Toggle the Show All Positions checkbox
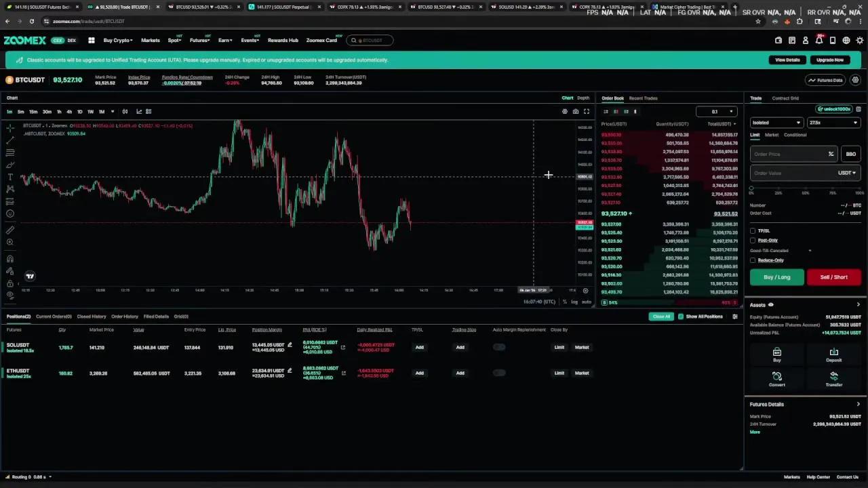868x488 pixels. coord(681,317)
